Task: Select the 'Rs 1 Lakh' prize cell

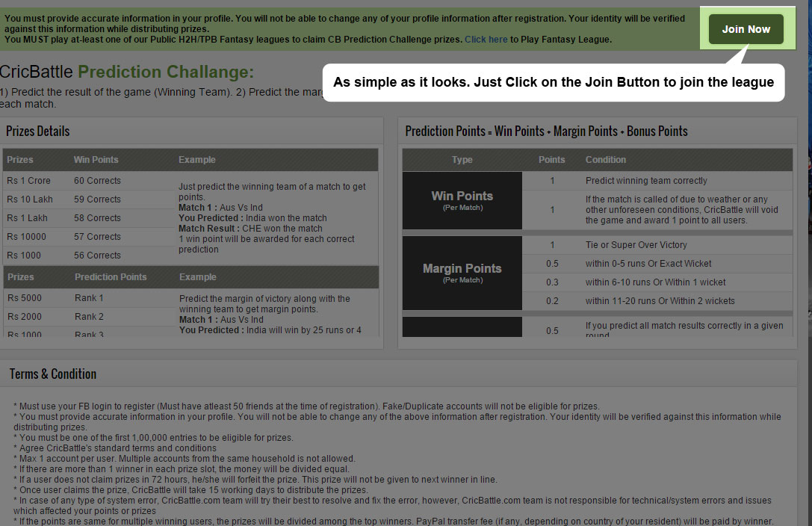Action: tap(27, 218)
